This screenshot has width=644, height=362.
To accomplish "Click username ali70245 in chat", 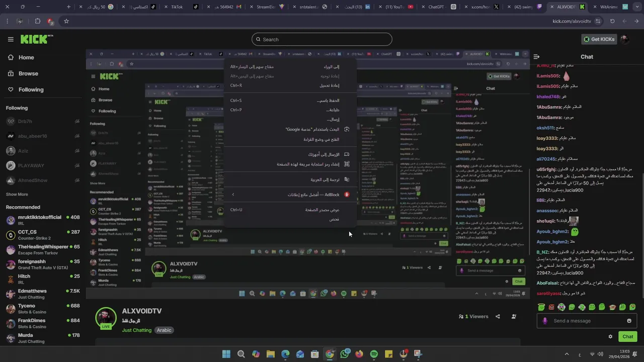I will [546, 159].
